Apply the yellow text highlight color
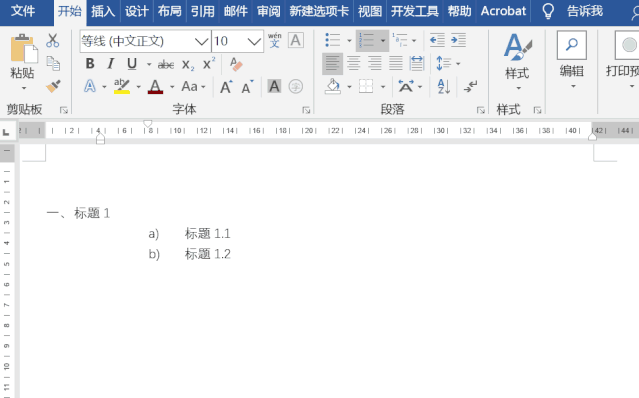This screenshot has height=398, width=639. pos(121,86)
